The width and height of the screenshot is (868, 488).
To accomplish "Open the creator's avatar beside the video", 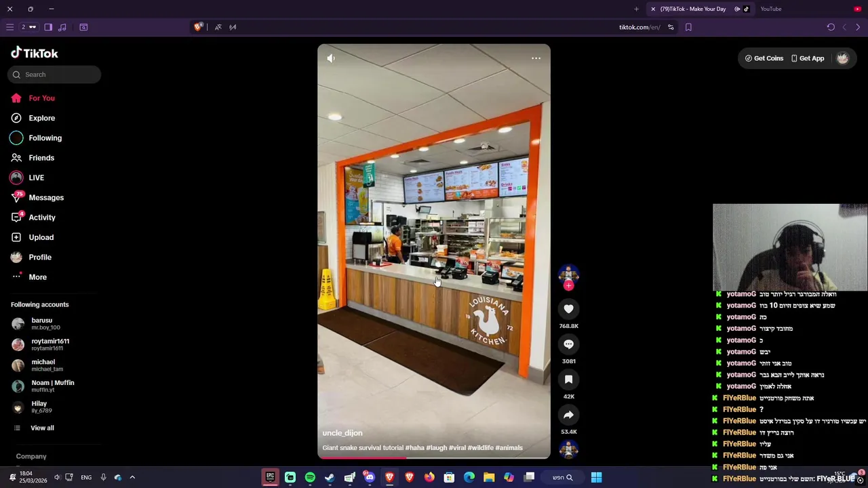I will tap(568, 274).
